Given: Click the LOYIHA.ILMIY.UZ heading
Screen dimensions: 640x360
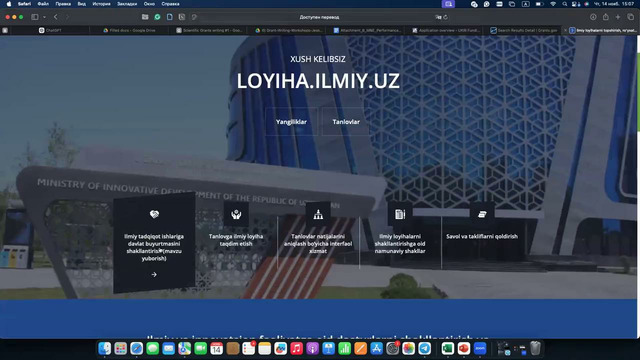Looking at the screenshot, I should point(318,81).
